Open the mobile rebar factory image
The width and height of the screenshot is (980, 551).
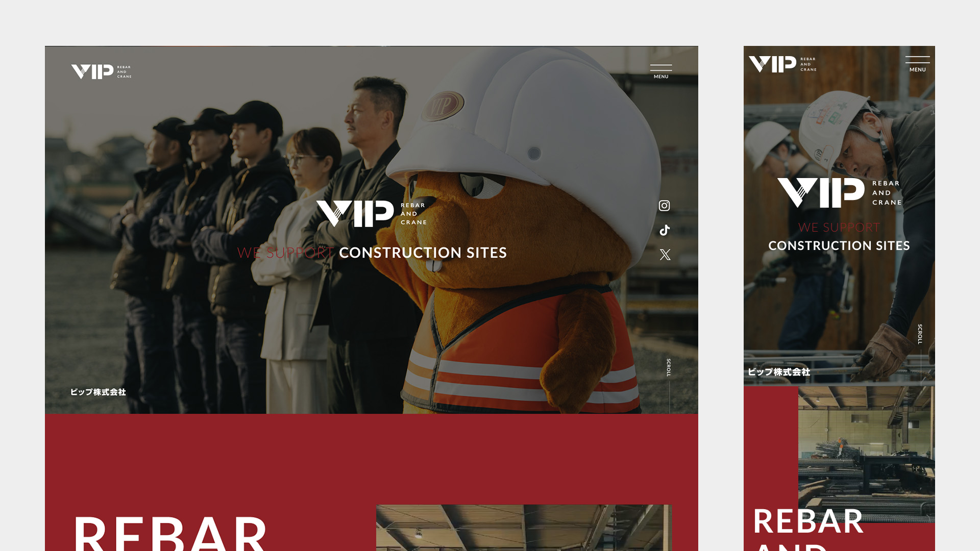pos(866,454)
